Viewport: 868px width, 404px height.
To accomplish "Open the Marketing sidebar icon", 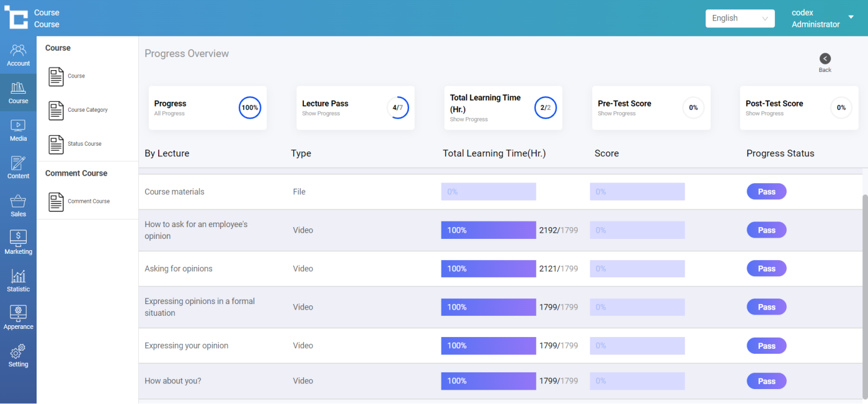I will pyautogui.click(x=18, y=243).
